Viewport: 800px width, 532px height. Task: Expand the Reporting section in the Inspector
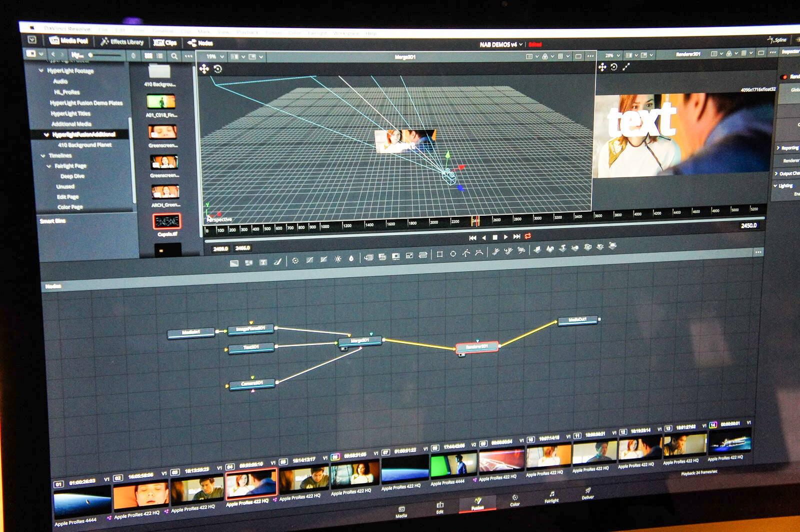click(778, 148)
